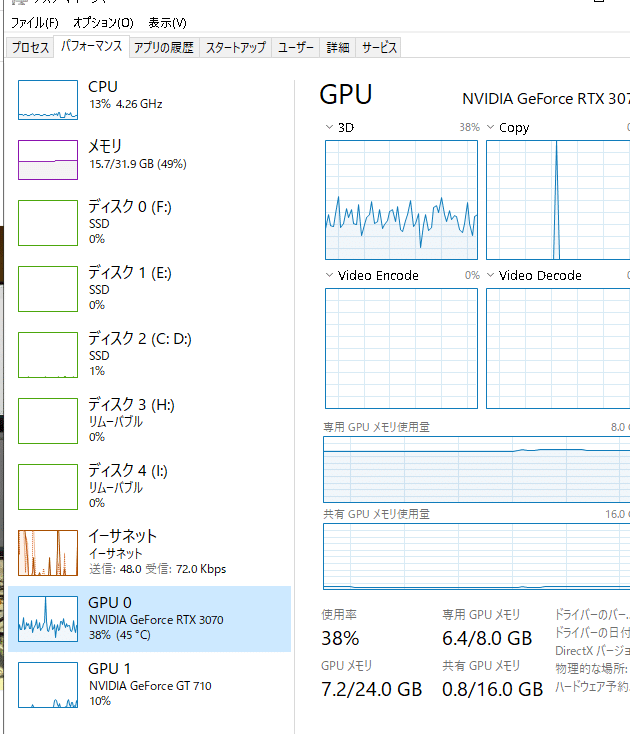Image resolution: width=630 pixels, height=734 pixels.
Task: Select ディスク 0 (F:) mini graph
Action: 48,223
